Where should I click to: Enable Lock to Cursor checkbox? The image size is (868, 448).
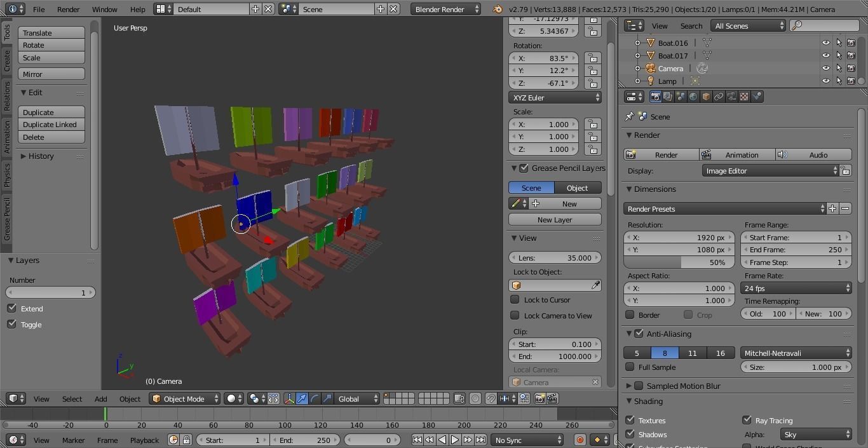click(515, 299)
